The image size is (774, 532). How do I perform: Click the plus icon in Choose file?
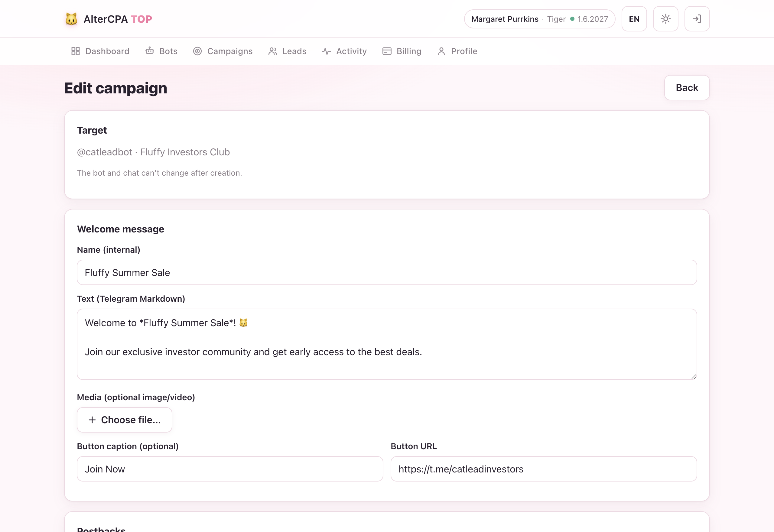[92, 420]
